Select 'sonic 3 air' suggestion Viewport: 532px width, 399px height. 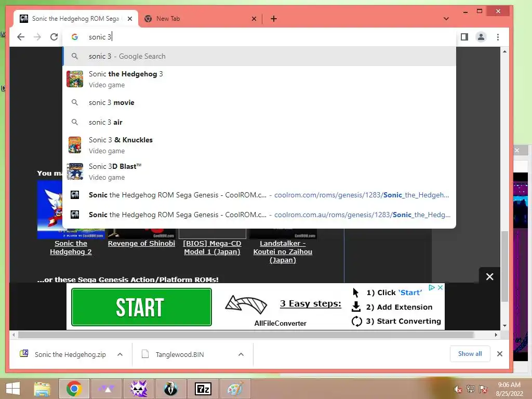[x=259, y=122]
